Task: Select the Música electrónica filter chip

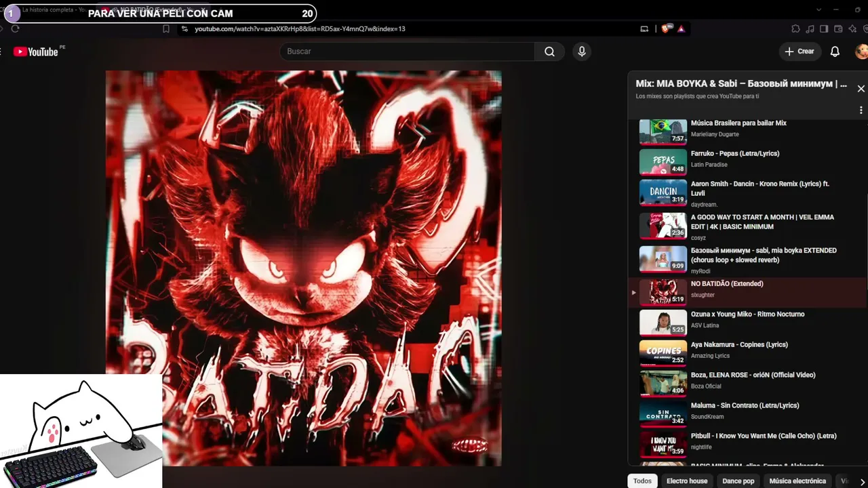Action: tap(797, 481)
